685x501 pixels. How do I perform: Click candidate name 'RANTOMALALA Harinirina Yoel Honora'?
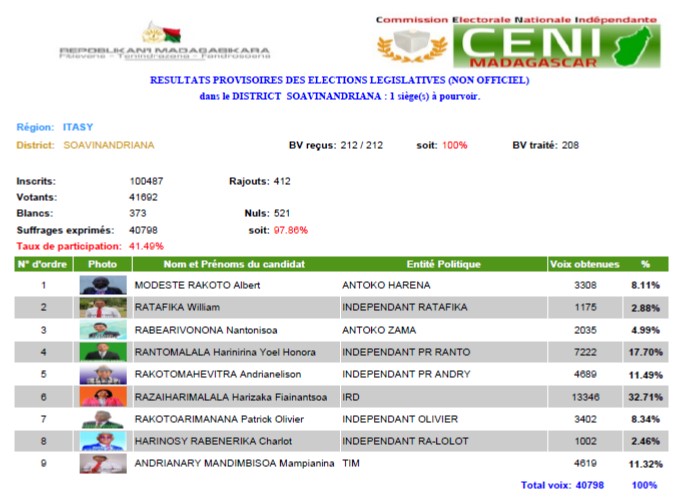(225, 352)
